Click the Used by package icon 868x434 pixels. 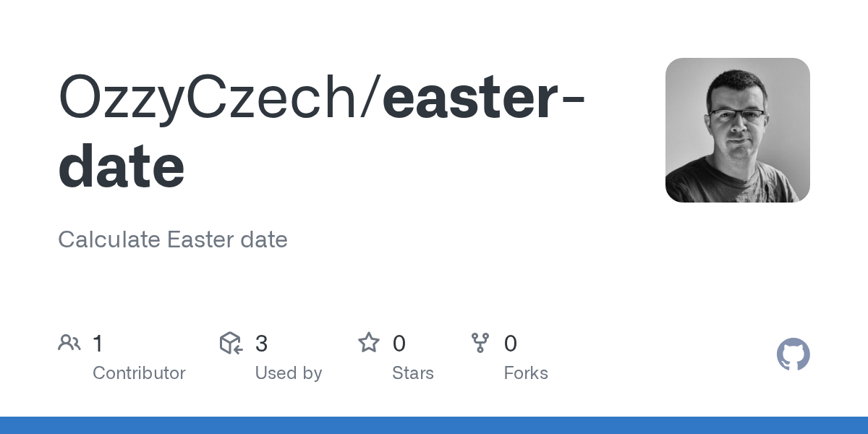pyautogui.click(x=230, y=343)
